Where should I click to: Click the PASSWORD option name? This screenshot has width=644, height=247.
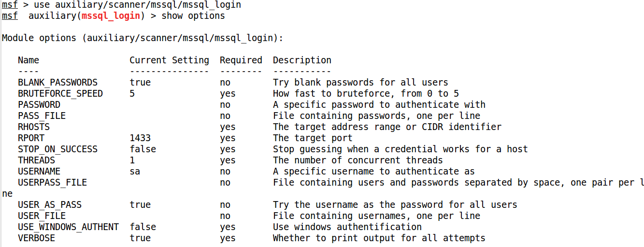(x=39, y=104)
